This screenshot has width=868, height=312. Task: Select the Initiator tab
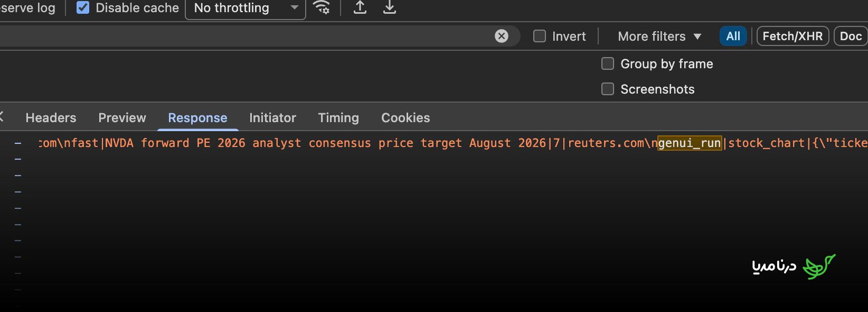point(272,117)
